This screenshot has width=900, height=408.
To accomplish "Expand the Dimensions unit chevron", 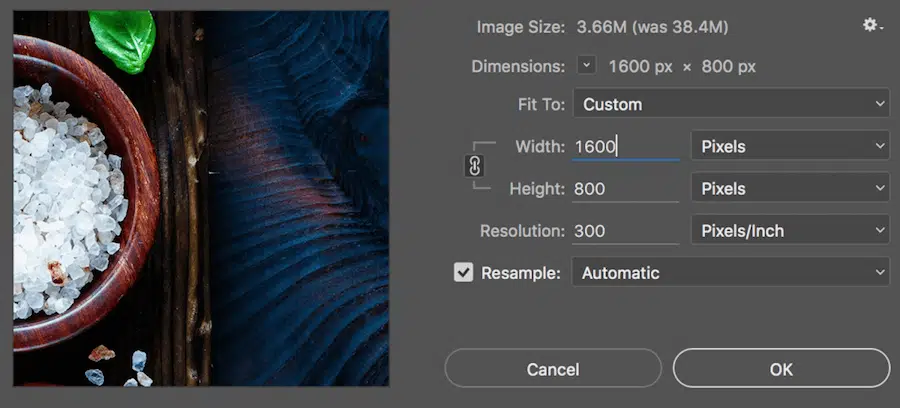I will click(x=586, y=66).
